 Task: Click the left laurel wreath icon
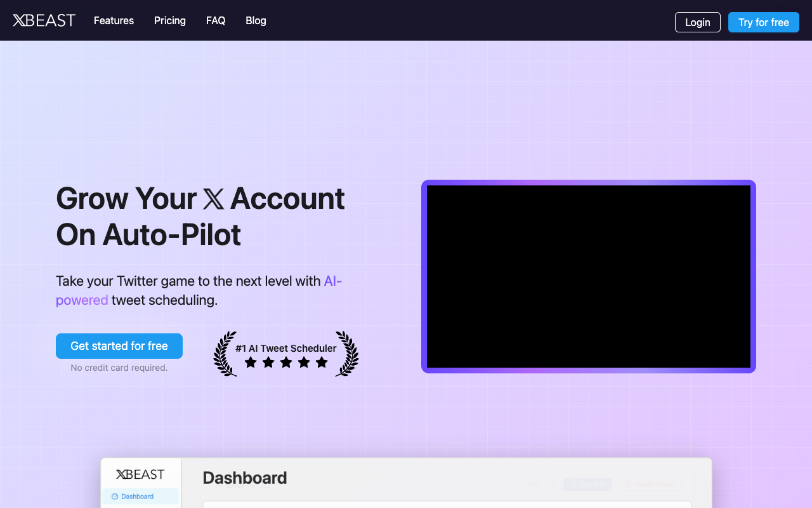click(x=225, y=354)
